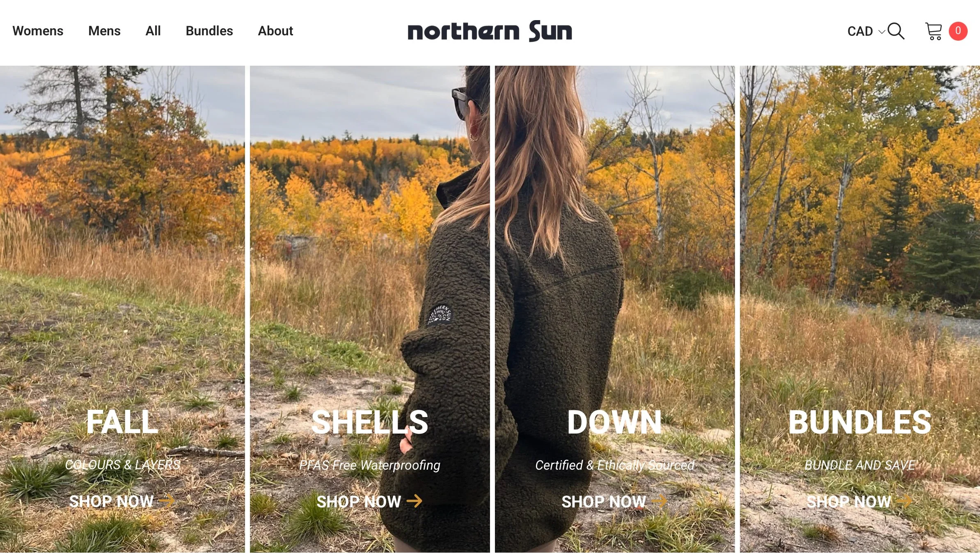The image size is (980, 553).
Task: Click the arrow beside SHELLS Shop Now
Action: [x=414, y=501]
